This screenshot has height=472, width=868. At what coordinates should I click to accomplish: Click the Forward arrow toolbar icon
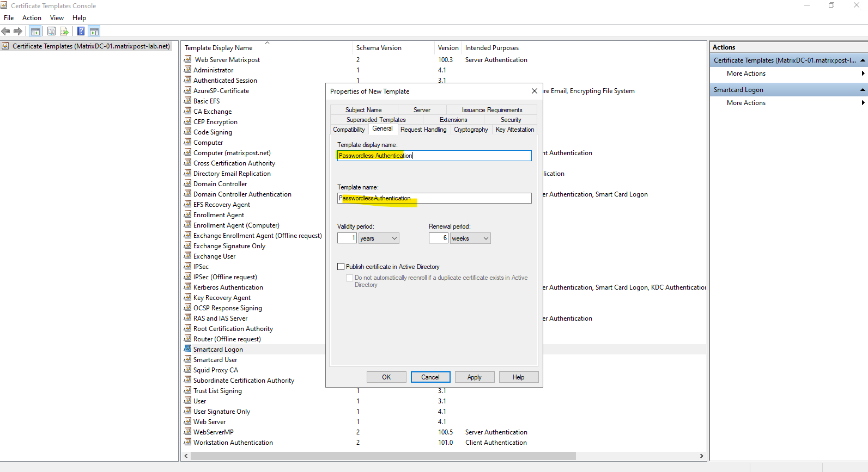click(x=18, y=31)
